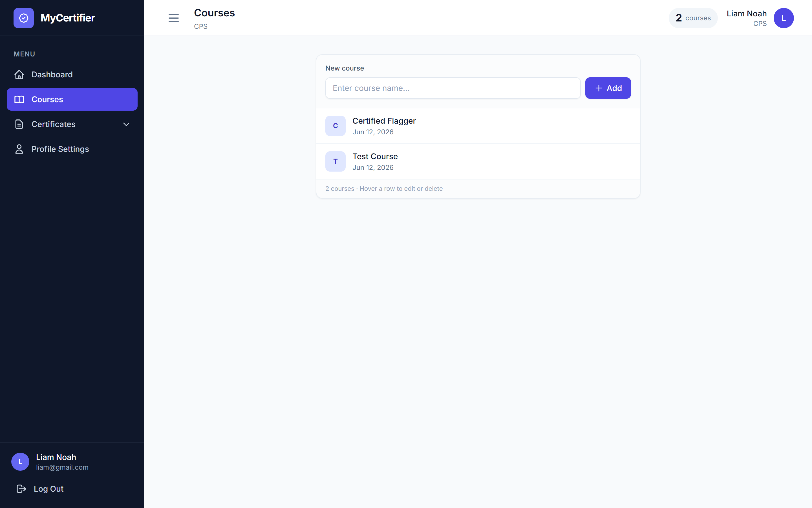Image resolution: width=812 pixels, height=508 pixels.
Task: Select the Courses menu item
Action: point(72,99)
